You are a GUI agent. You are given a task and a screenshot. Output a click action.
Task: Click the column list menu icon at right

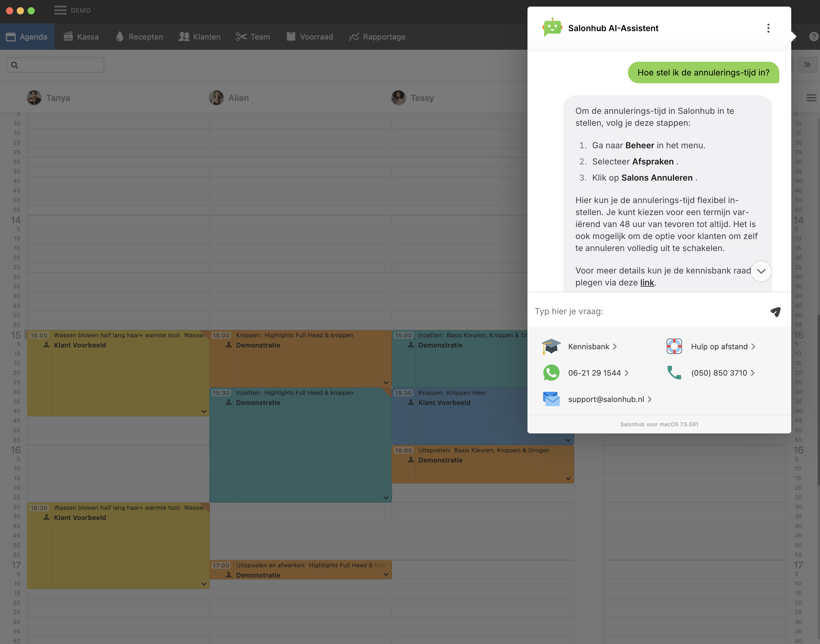click(811, 98)
